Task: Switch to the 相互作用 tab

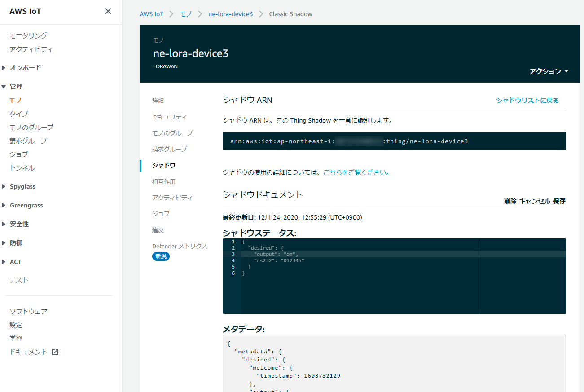Action: 164,181
